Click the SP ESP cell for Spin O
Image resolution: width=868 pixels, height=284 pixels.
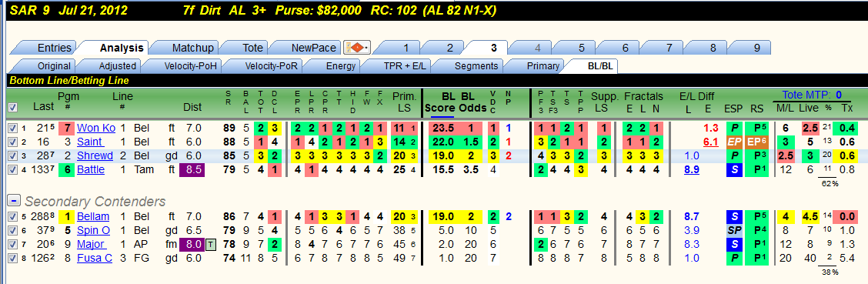(734, 230)
